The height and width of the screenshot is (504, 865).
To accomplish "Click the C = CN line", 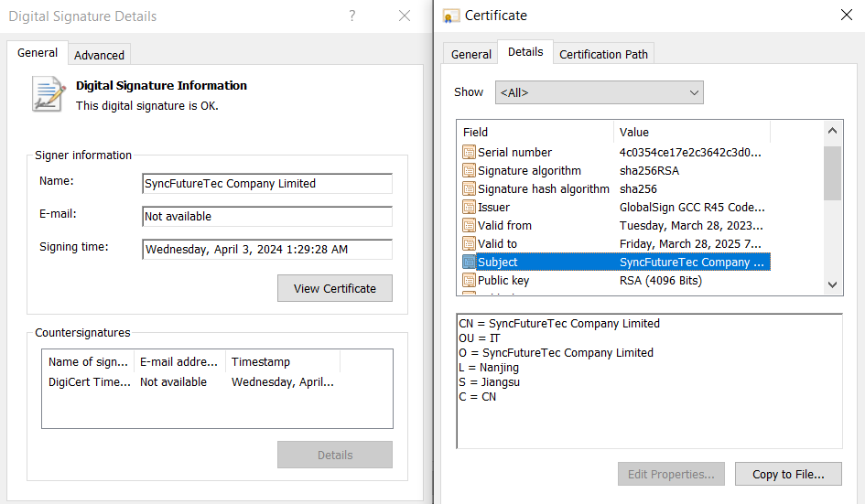I will tap(477, 397).
